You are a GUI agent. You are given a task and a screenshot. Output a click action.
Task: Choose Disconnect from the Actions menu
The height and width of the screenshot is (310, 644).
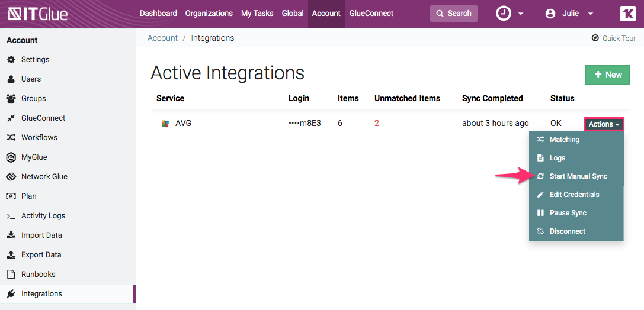576,231
